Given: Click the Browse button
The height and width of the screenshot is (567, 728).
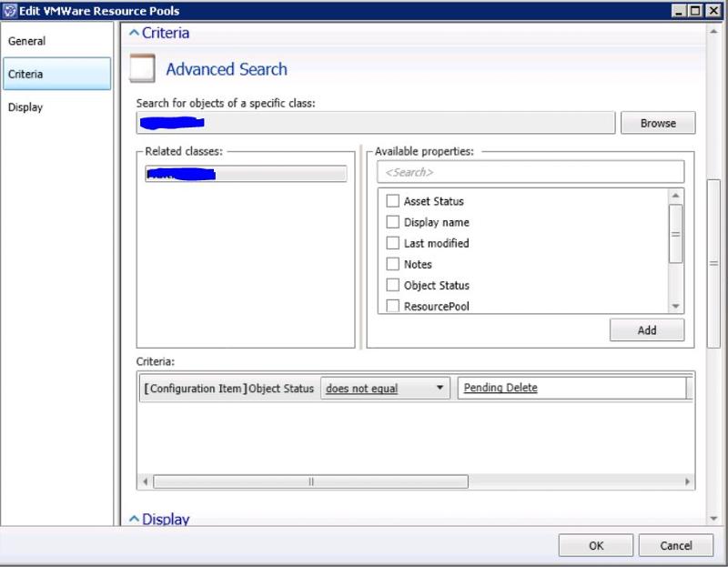Looking at the screenshot, I should tap(658, 123).
